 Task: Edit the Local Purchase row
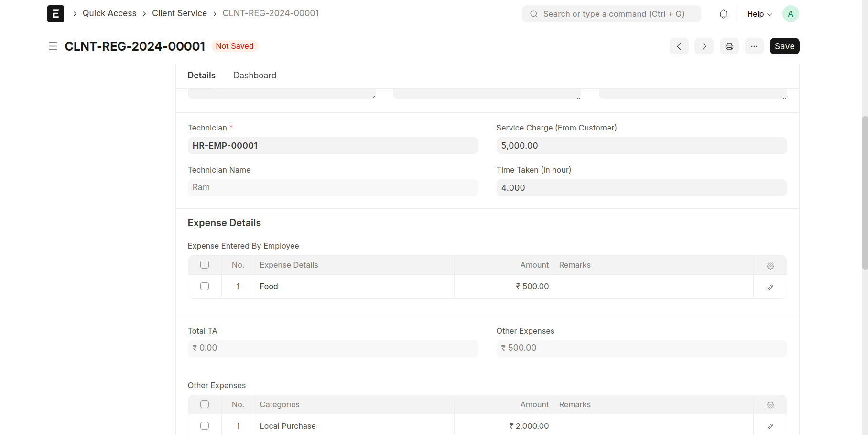770,426
